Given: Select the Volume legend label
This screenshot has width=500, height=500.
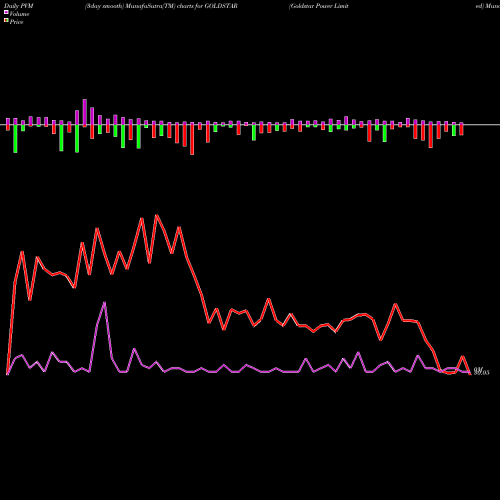Looking at the screenshot, I should tap(19, 14).
